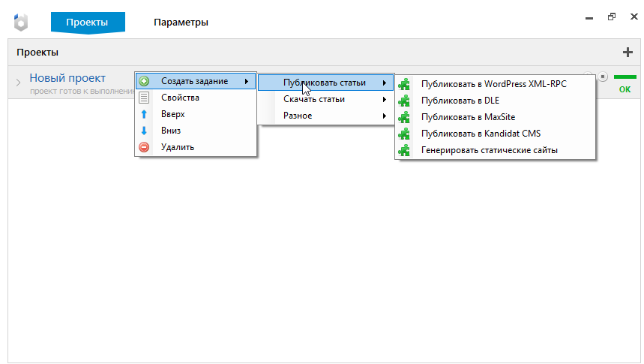The image size is (644, 364).
Task: Click puzzle icon beside Kandidat CMS item
Action: click(404, 134)
